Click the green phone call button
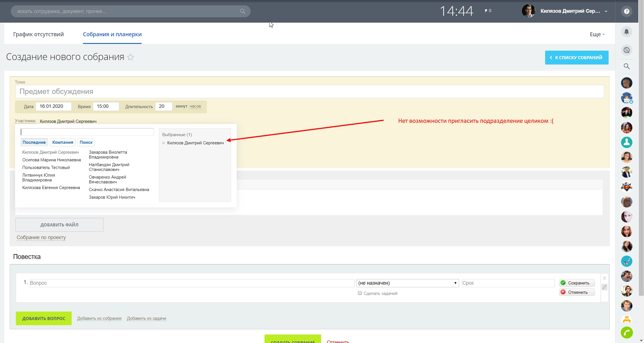 tap(626, 333)
